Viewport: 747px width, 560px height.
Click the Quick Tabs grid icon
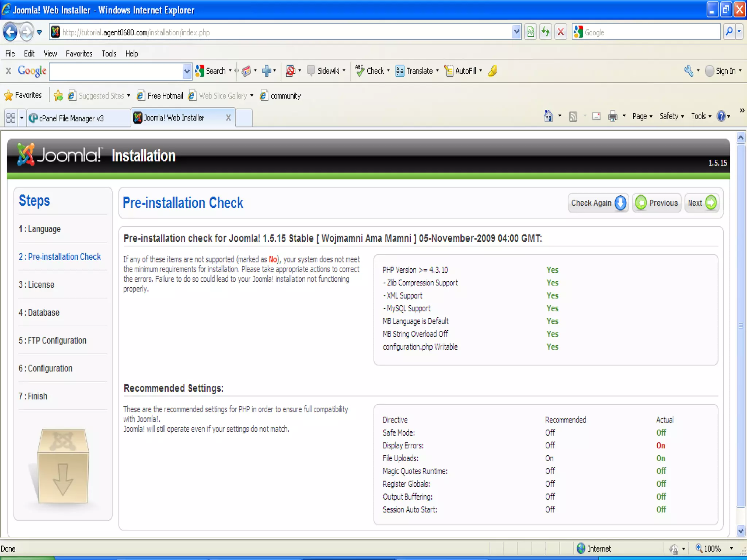coord(11,118)
